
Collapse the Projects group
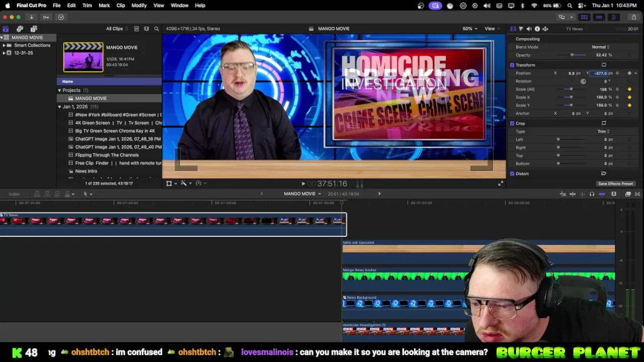pyautogui.click(x=59, y=90)
